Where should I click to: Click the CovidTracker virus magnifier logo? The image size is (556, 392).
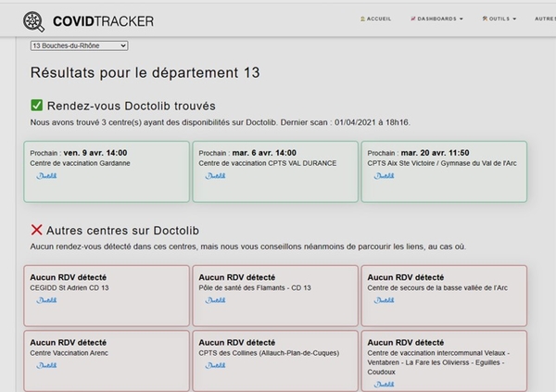33,21
